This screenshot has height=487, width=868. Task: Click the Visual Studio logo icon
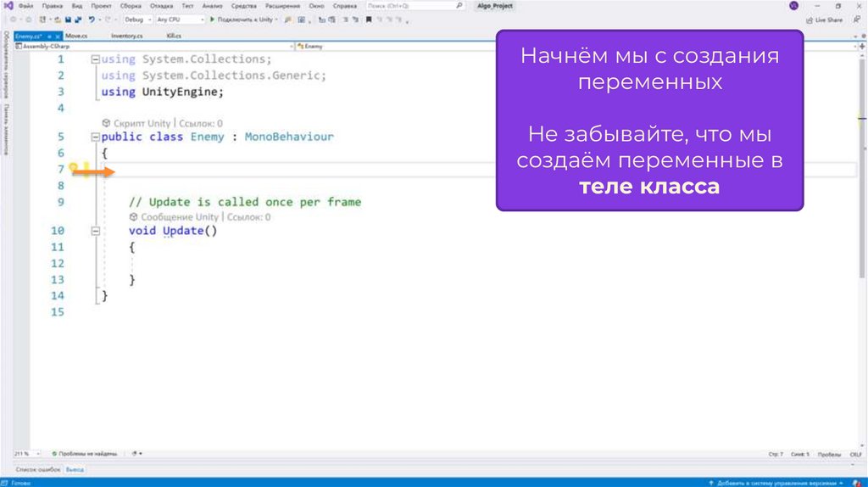[x=8, y=6]
